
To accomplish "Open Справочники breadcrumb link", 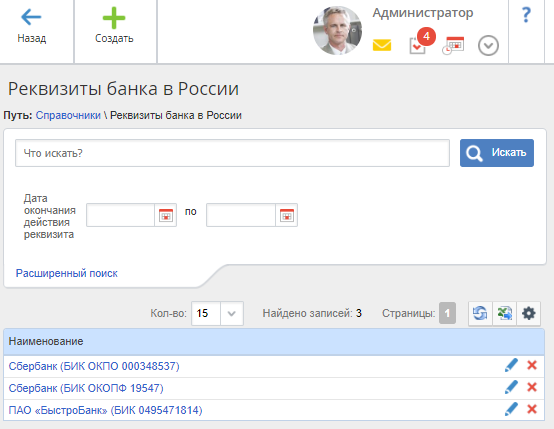I will (68, 115).
